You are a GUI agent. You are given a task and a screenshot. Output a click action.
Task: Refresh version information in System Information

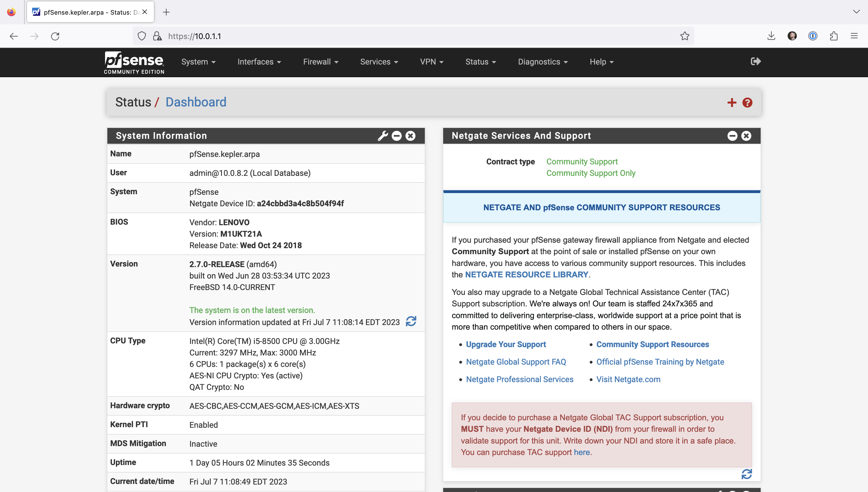click(x=411, y=321)
